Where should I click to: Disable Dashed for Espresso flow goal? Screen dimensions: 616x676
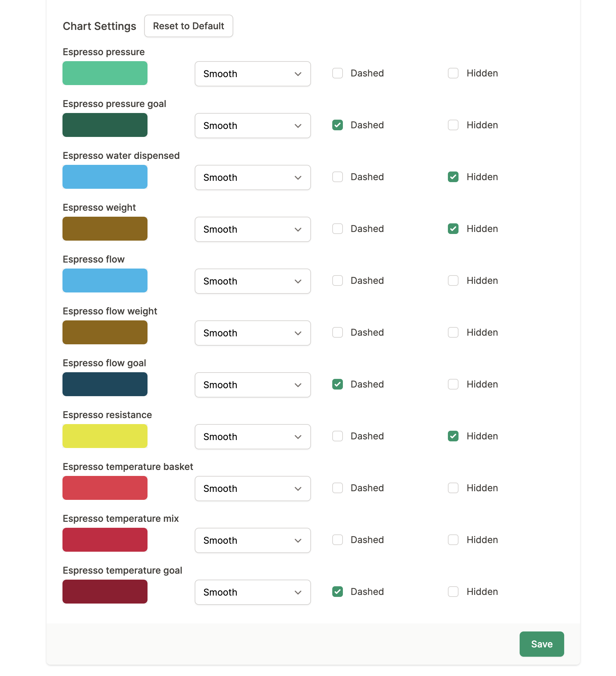(x=337, y=384)
